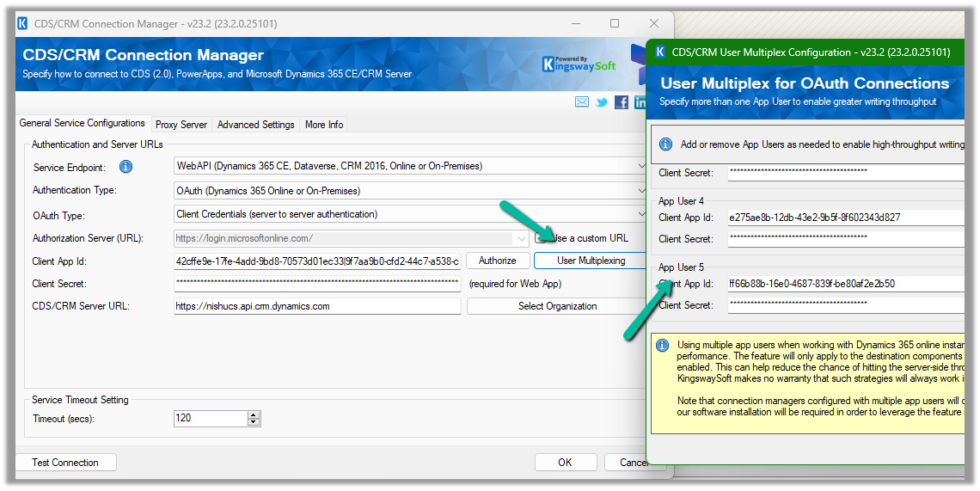Enable the Use a custom URL checkbox
Viewport: 980px width, 491px height.
click(x=542, y=238)
